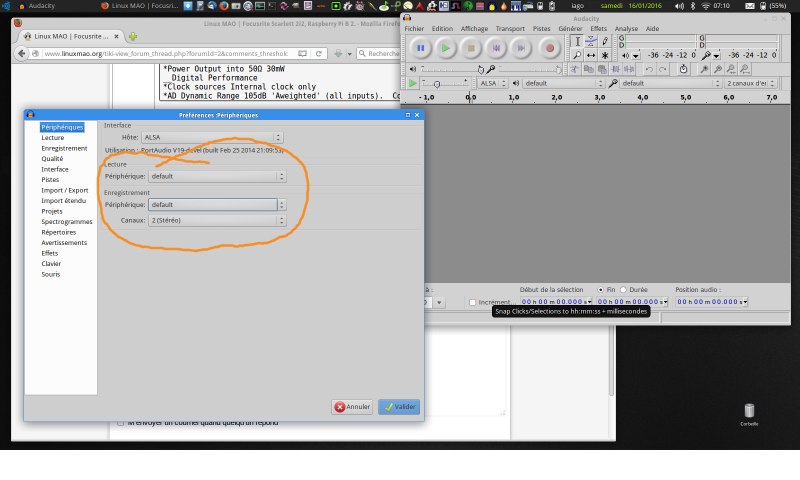800x480 pixels.
Task: Select Lecture in Preferences sidebar
Action: (53, 138)
